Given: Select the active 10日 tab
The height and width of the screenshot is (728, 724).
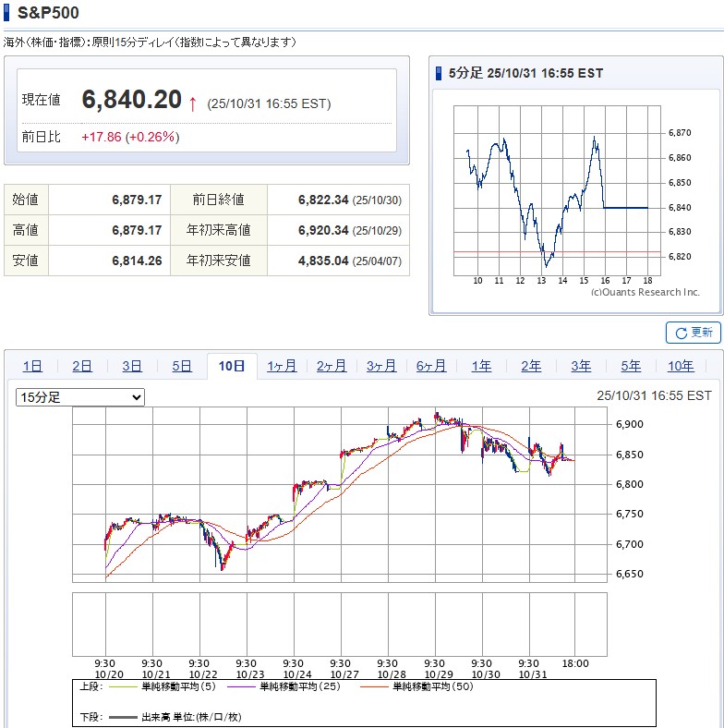Looking at the screenshot, I should 232,366.
